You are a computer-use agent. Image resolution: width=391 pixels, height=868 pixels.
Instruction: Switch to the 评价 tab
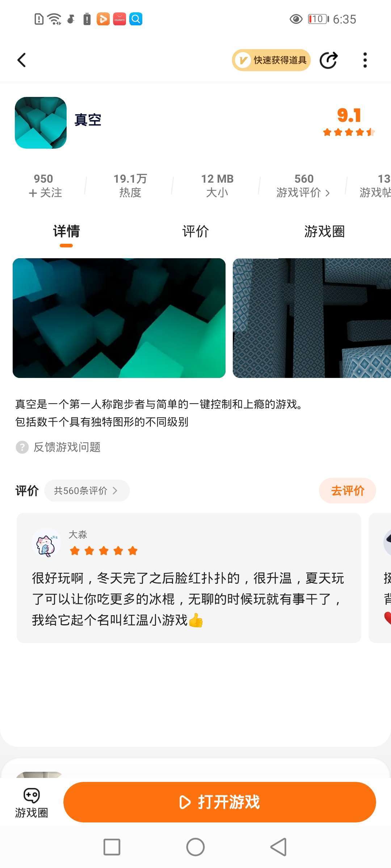[x=195, y=231]
